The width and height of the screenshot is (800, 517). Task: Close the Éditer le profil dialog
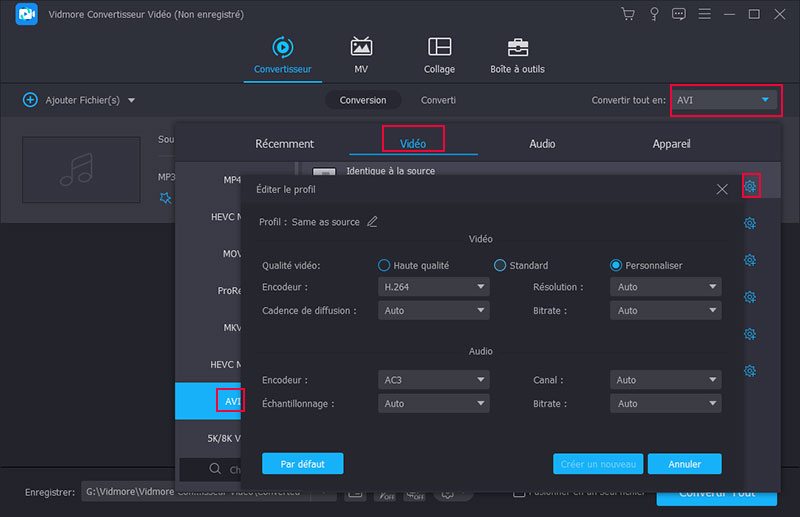722,189
